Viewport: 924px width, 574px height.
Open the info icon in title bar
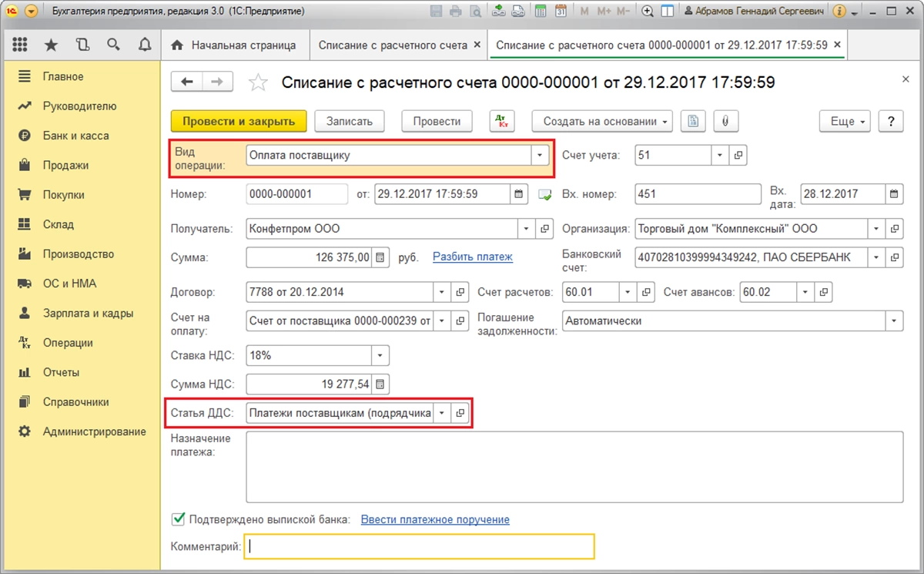839,12
